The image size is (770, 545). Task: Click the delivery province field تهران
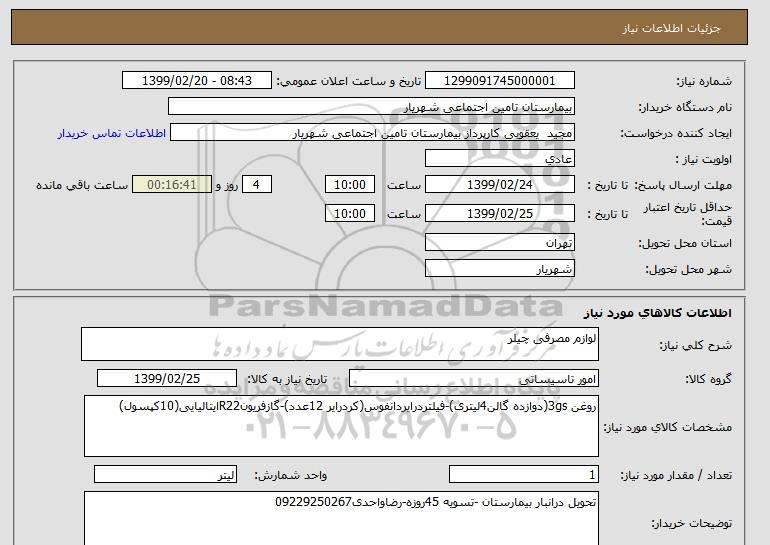499,243
